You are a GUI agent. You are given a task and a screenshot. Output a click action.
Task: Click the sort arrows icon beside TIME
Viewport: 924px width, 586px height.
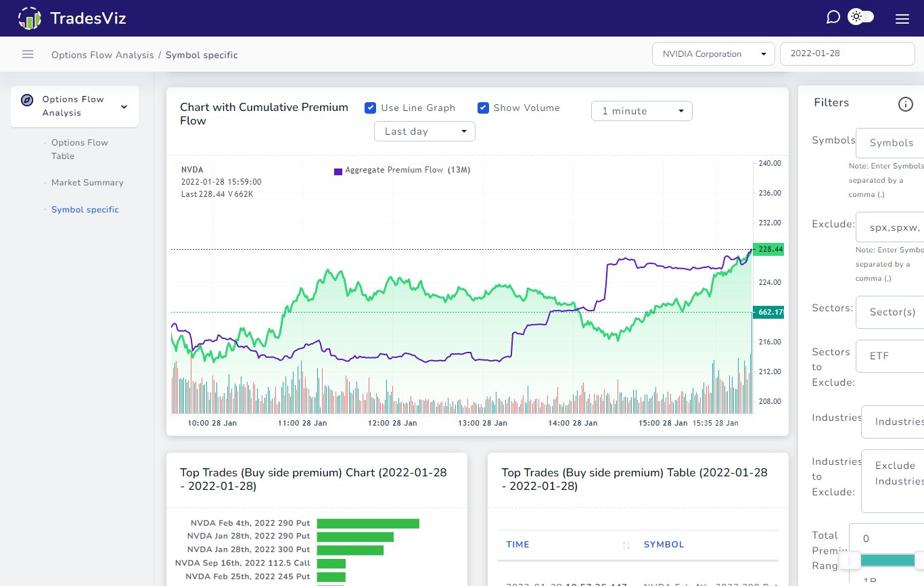pyautogui.click(x=626, y=545)
